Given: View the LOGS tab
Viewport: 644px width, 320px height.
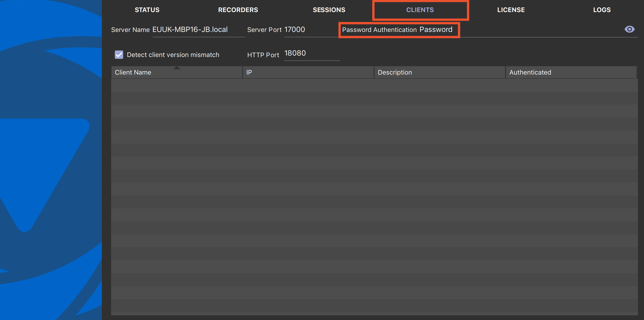Looking at the screenshot, I should point(602,10).
